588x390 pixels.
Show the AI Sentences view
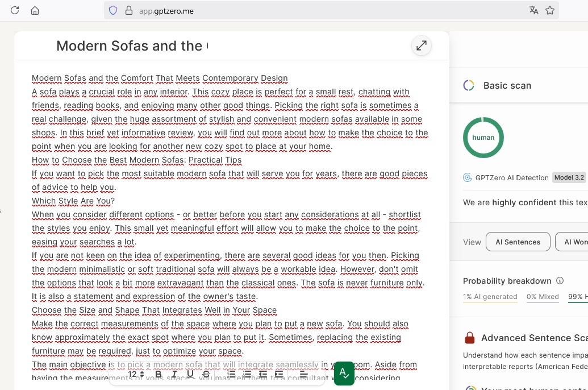pos(518,242)
